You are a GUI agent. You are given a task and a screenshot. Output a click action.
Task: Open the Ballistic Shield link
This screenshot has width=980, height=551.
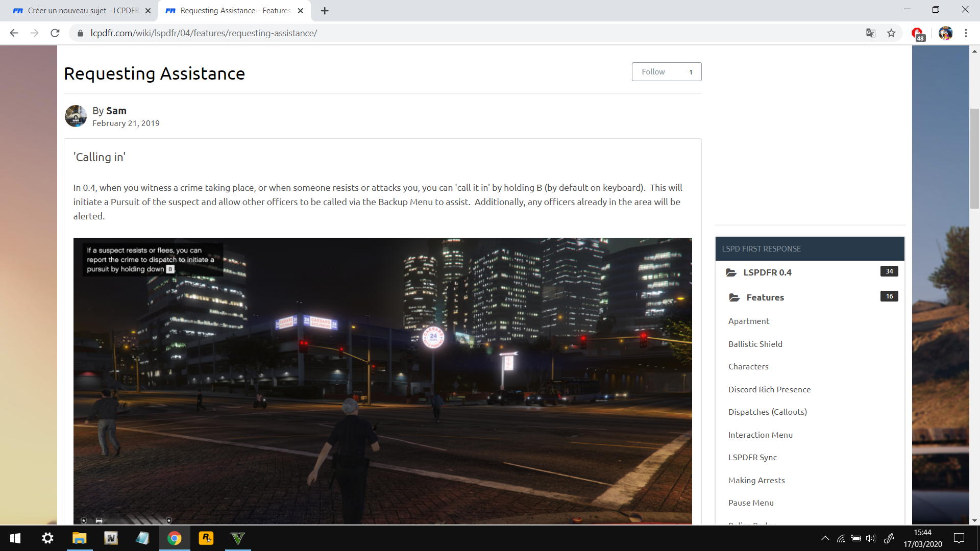755,344
